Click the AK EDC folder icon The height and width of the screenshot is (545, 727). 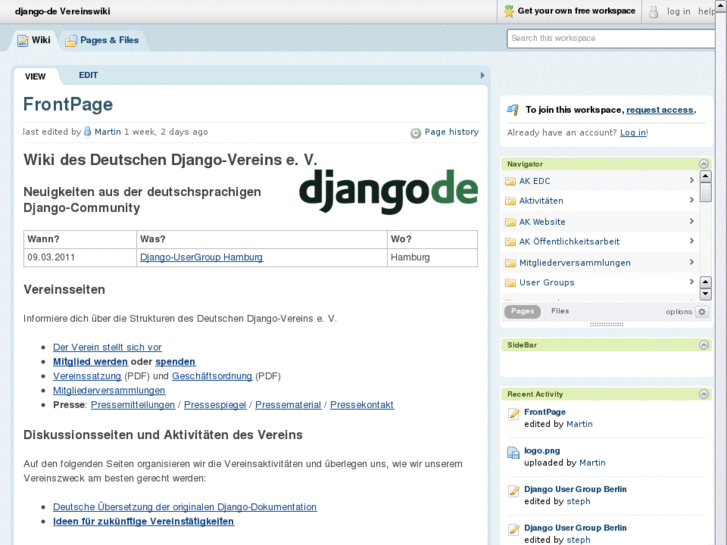pyautogui.click(x=510, y=181)
